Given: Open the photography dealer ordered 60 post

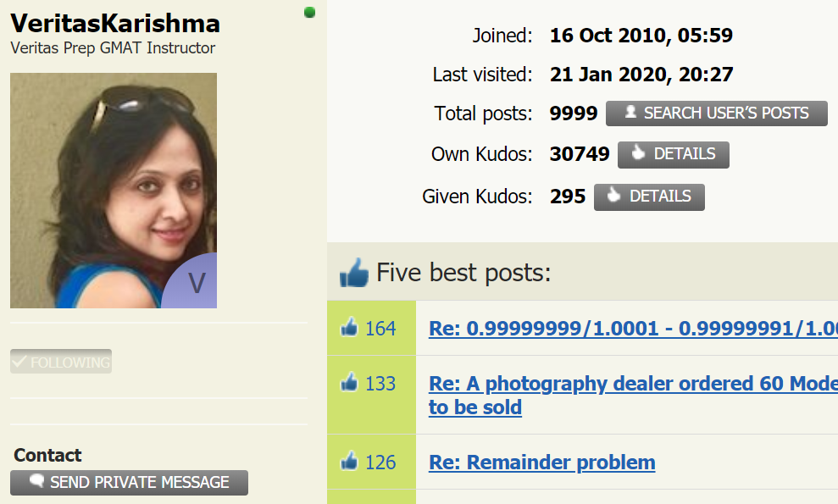Looking at the screenshot, I should [x=633, y=395].
